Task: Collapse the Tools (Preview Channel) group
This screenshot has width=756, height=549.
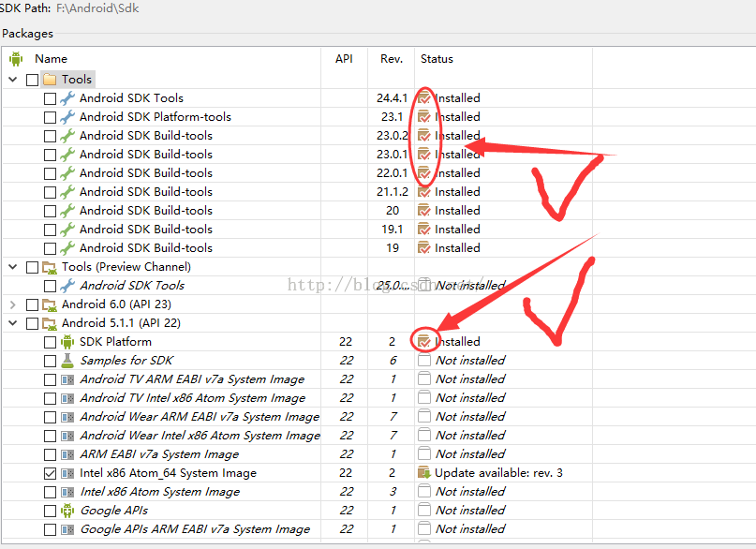Action: 13,267
